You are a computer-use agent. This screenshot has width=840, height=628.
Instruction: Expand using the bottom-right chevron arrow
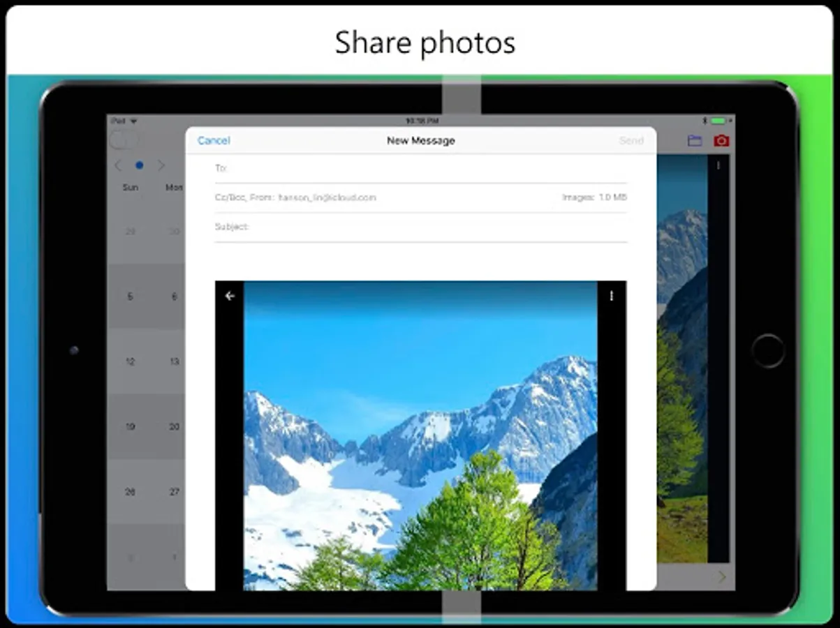click(x=722, y=577)
